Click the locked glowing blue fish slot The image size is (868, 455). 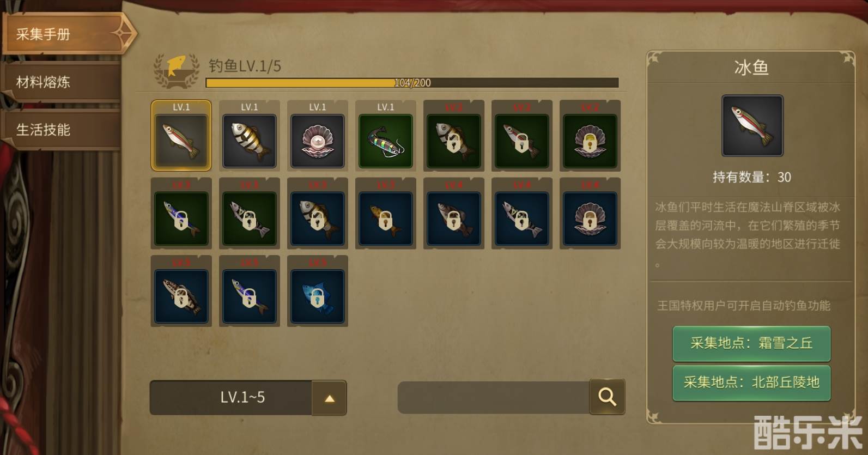[318, 291]
